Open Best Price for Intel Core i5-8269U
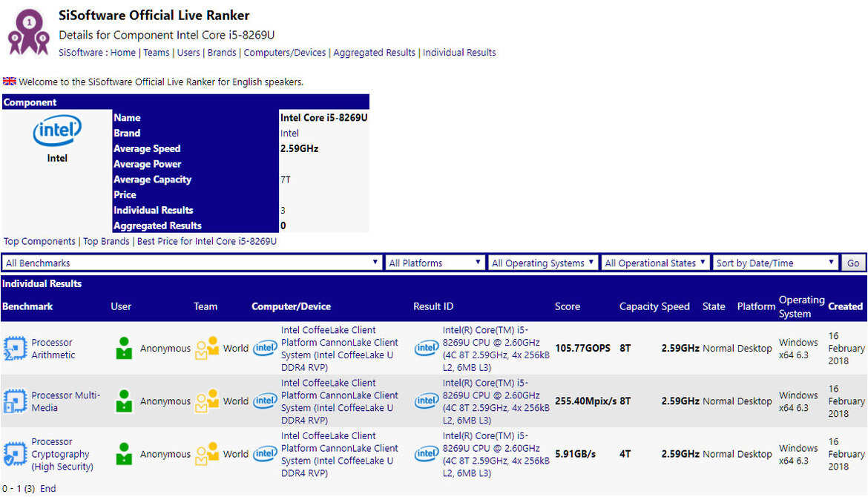Screen dimensions: 868x497 click(x=207, y=241)
